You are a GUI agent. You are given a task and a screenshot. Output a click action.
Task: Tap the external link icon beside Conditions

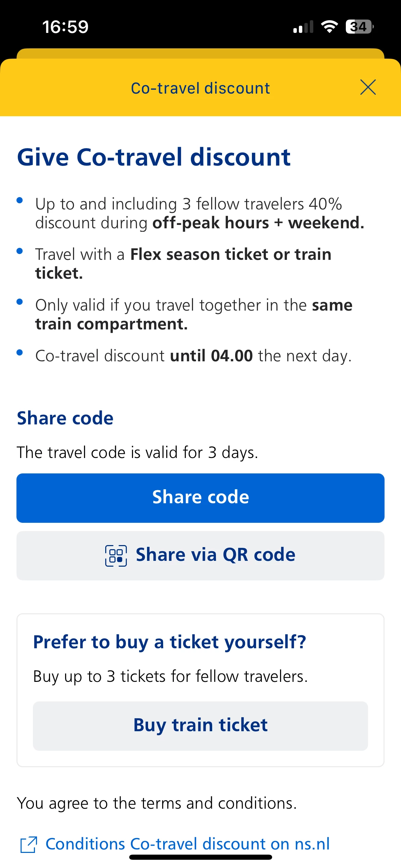pyautogui.click(x=29, y=844)
